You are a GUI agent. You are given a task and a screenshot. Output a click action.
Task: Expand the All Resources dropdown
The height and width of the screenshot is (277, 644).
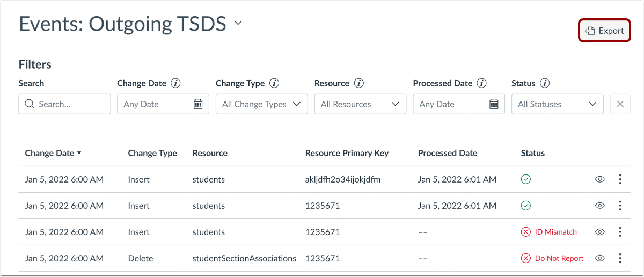point(361,104)
